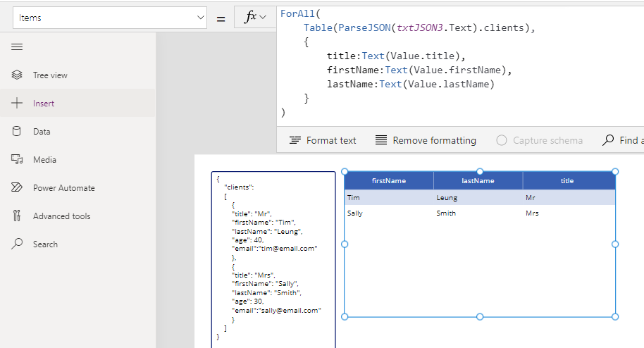
Task: Select the Sally Smith table row
Action: (x=479, y=213)
